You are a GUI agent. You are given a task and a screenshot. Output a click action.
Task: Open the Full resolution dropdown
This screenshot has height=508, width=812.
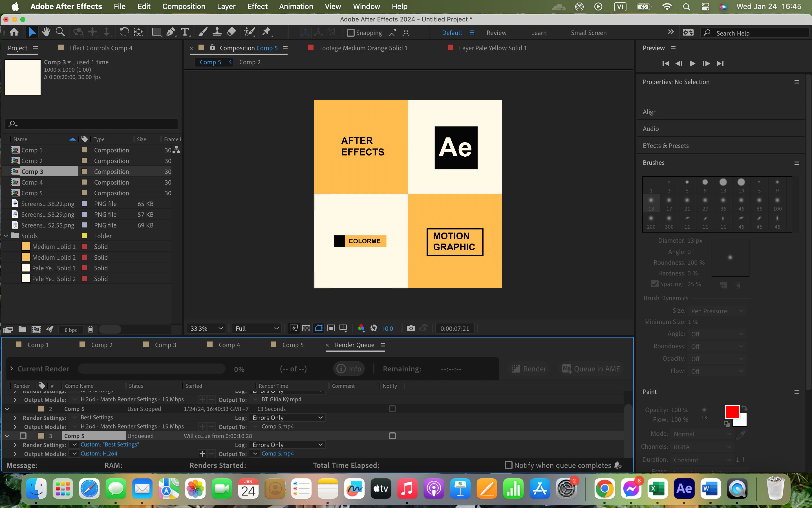click(x=257, y=328)
